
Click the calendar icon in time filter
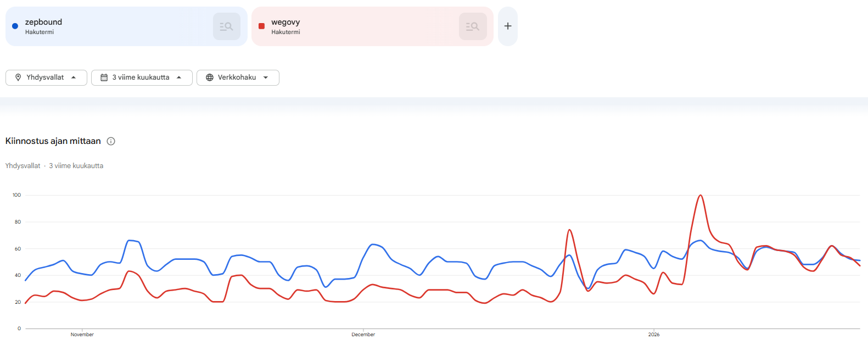click(104, 77)
